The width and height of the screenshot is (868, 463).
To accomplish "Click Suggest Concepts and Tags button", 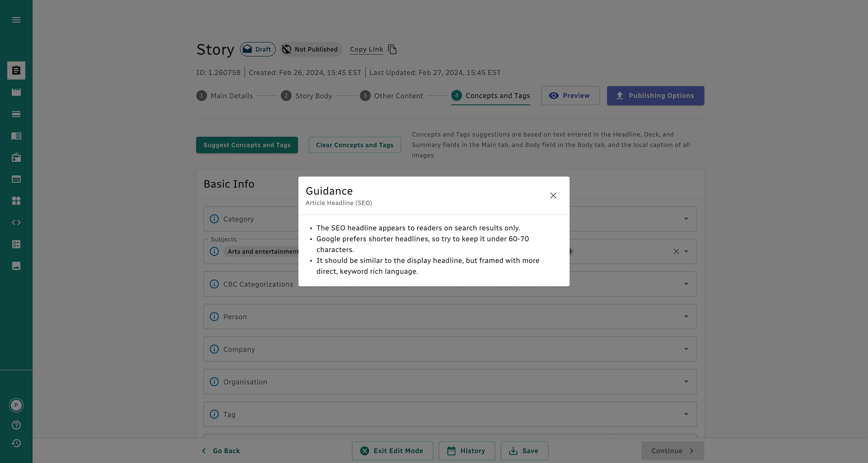I will [x=247, y=145].
